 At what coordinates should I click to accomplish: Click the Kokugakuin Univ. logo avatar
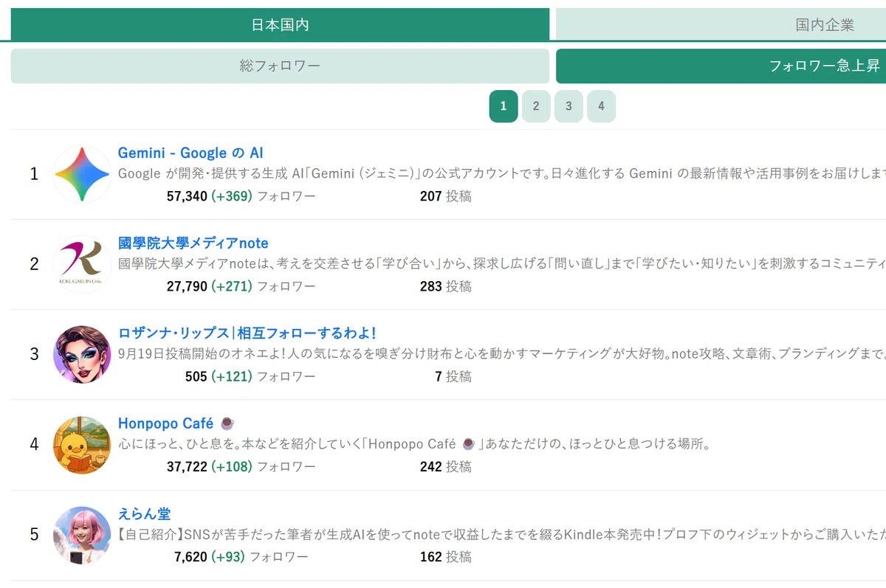coord(82,264)
